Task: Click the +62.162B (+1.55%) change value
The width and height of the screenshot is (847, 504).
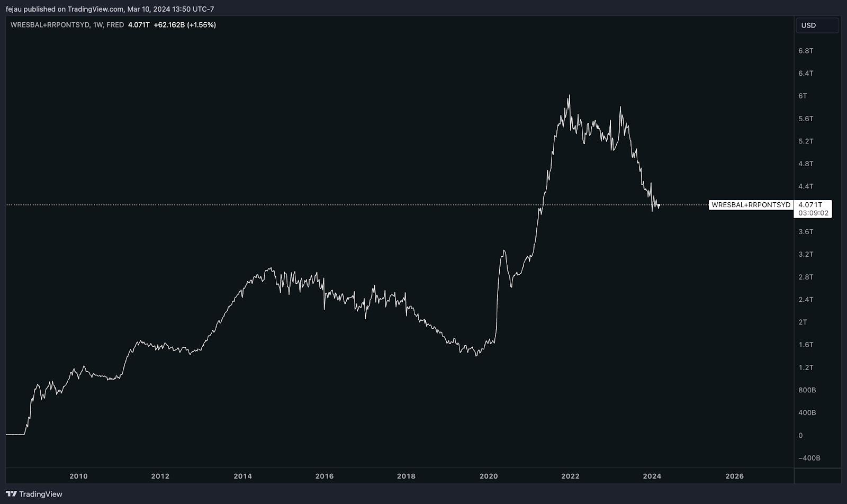Action: (185, 25)
